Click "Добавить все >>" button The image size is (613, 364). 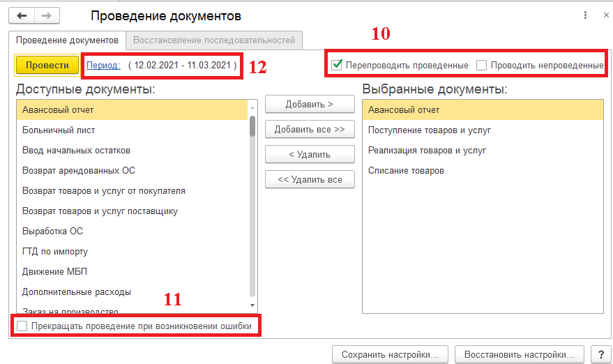[310, 130]
